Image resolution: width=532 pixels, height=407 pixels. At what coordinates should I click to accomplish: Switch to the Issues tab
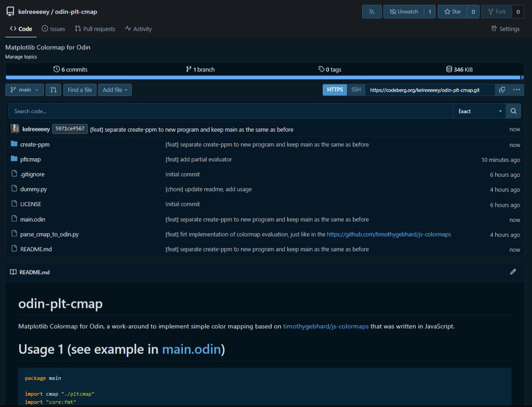click(x=53, y=29)
